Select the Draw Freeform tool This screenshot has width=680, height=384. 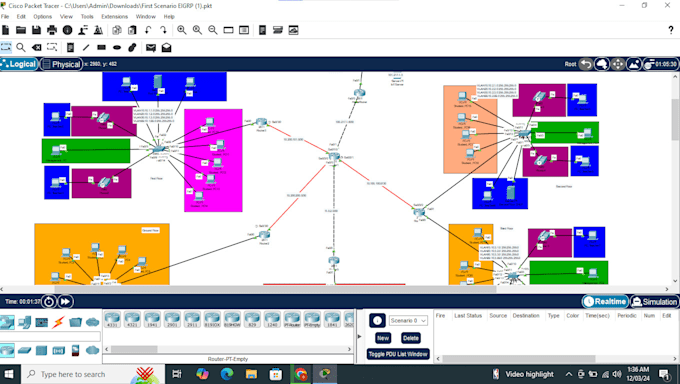point(132,47)
